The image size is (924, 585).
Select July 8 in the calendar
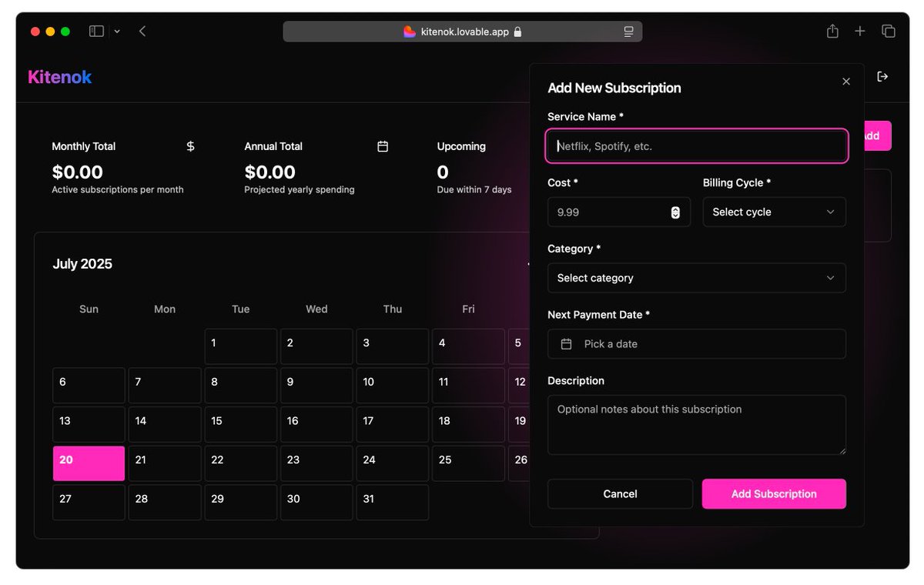pos(241,386)
